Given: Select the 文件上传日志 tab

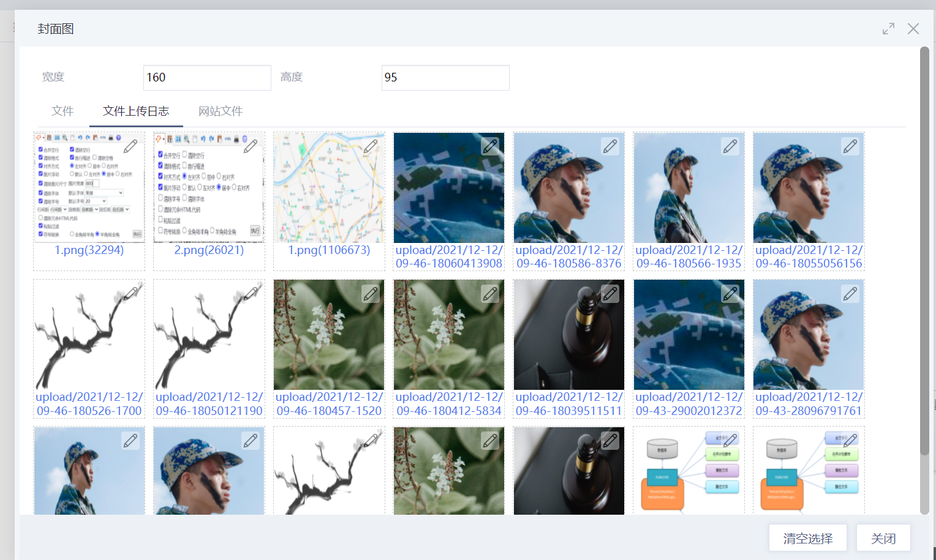Looking at the screenshot, I should 136,111.
